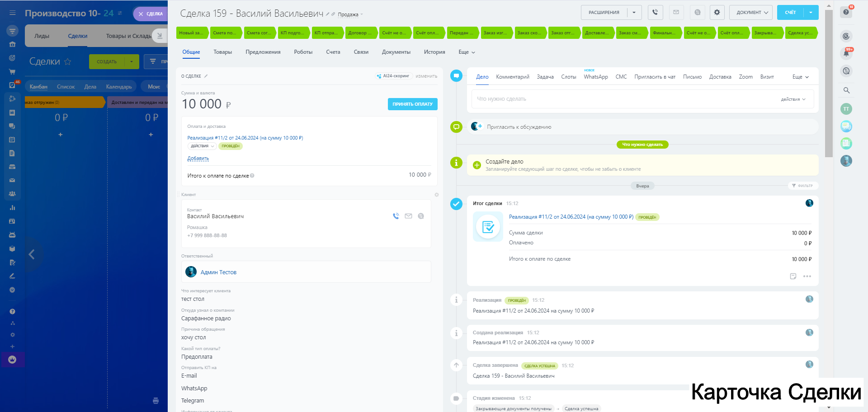Star the Сделки page as favorite
The image size is (868, 412).
[68, 61]
